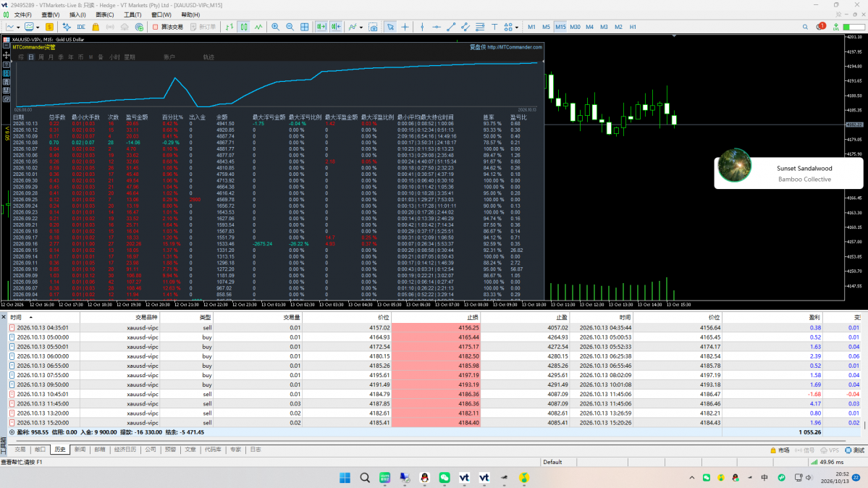Select the H1 timeframe
The height and width of the screenshot is (488, 868).
point(633,27)
